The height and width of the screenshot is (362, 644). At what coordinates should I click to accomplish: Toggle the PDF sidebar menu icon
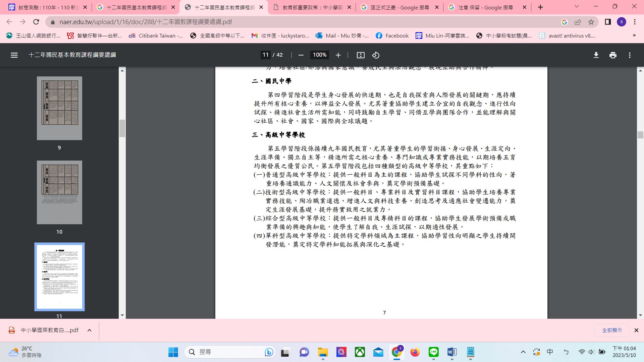[14, 55]
